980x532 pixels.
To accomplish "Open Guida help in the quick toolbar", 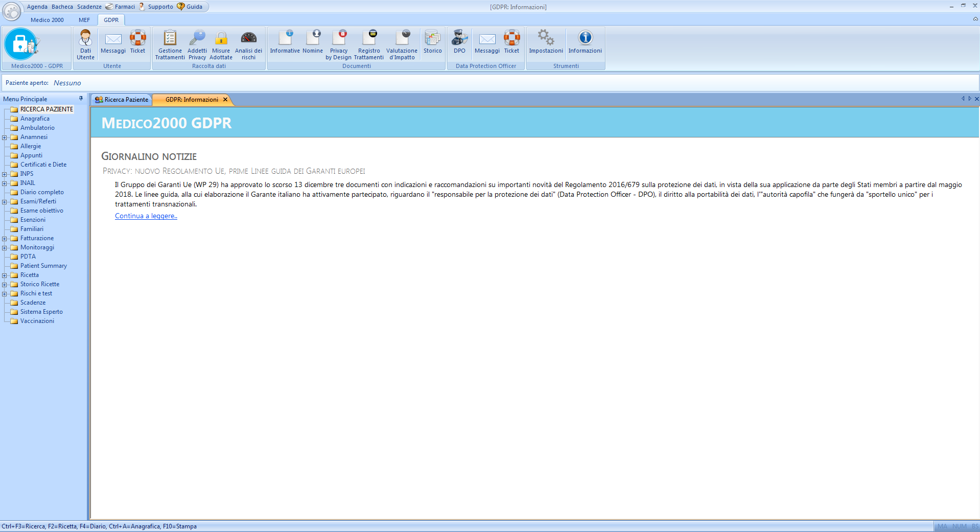I will [190, 7].
